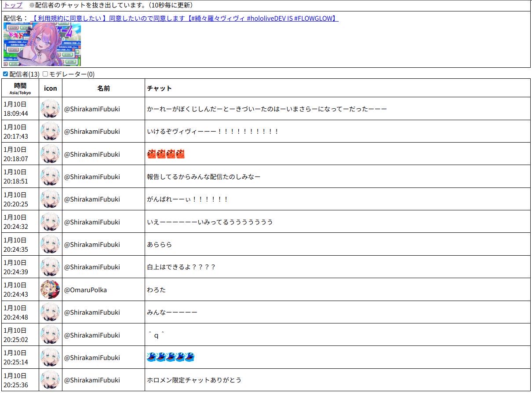Image resolution: width=532 pixels, height=393 pixels.
Task: Uncheck the 配信者(13) checkbox
Action: [6, 74]
